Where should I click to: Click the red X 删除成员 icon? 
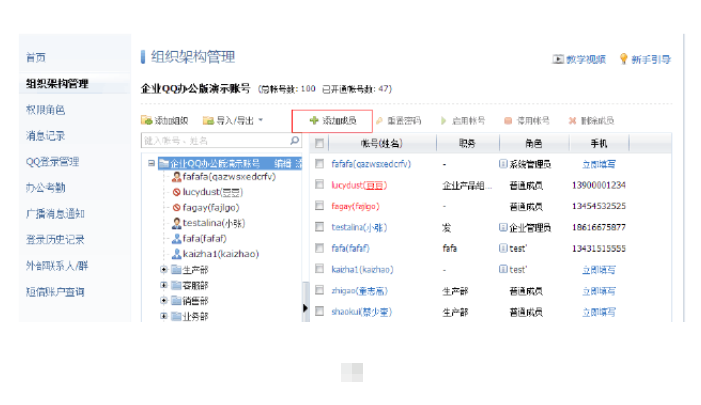click(x=572, y=121)
